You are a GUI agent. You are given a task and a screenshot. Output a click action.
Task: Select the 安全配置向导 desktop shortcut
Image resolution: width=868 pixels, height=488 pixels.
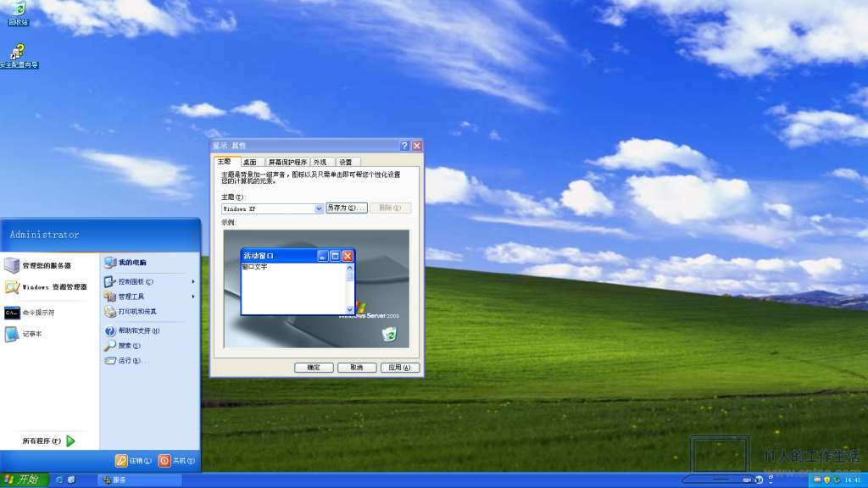coord(19,56)
